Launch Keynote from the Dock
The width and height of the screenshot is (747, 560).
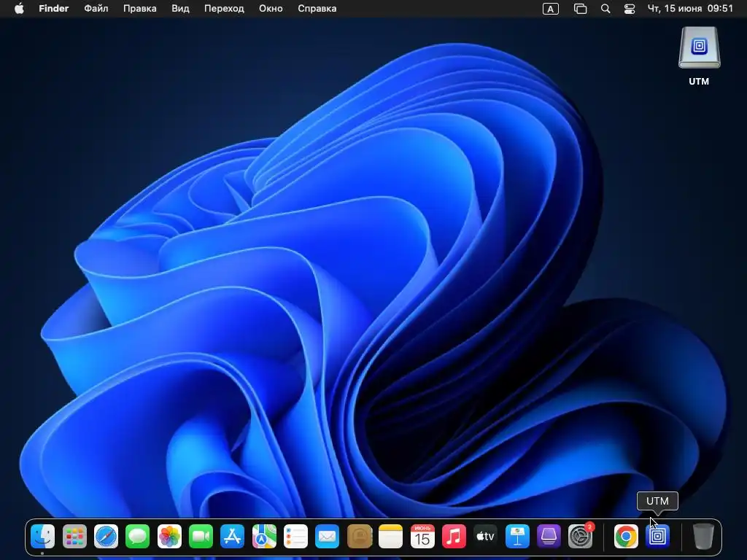(517, 537)
